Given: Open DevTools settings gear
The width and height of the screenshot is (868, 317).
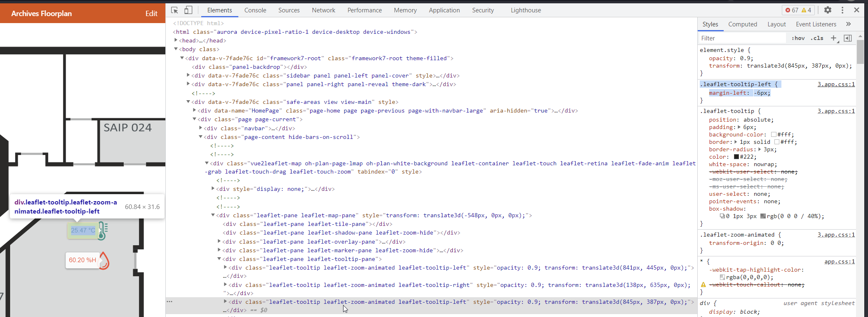Looking at the screenshot, I should coord(828,10).
